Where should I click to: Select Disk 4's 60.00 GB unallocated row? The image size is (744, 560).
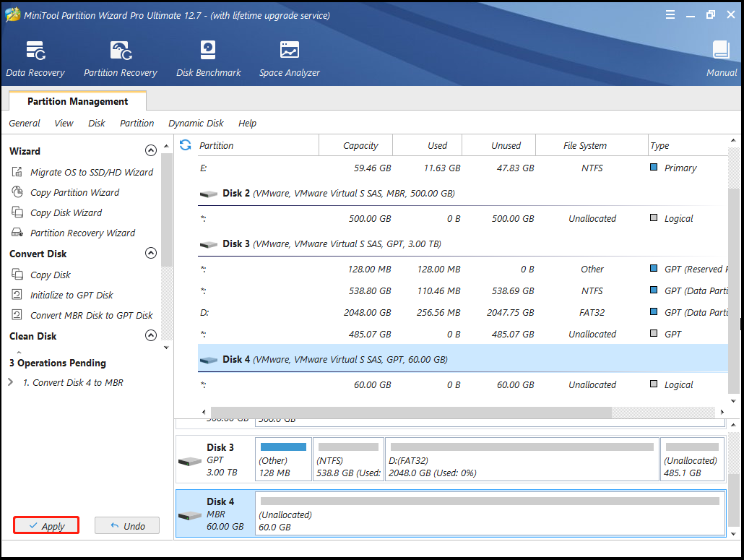click(462, 384)
